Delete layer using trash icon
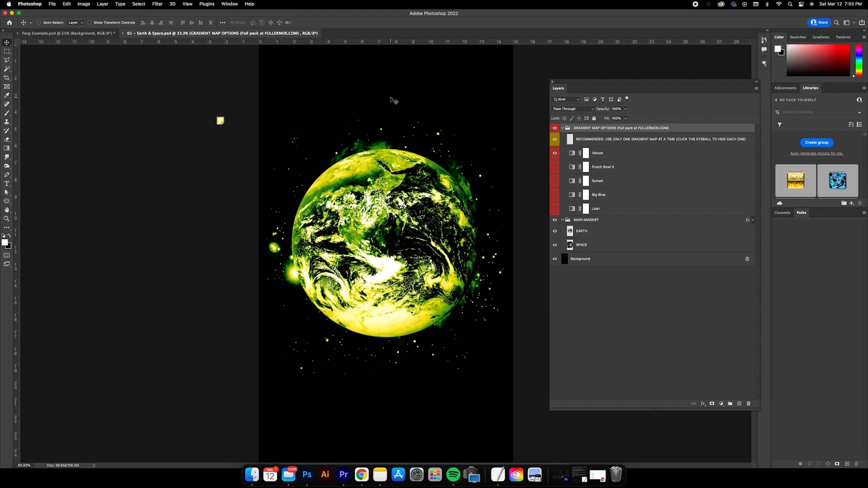This screenshot has height=488, width=868. (x=749, y=404)
